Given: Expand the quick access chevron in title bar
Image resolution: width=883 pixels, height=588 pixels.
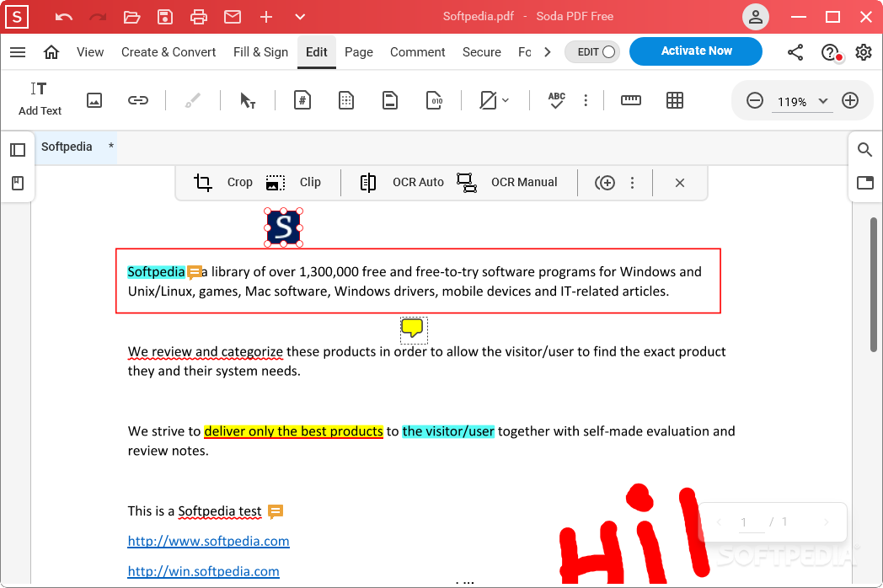Looking at the screenshot, I should 300,17.
